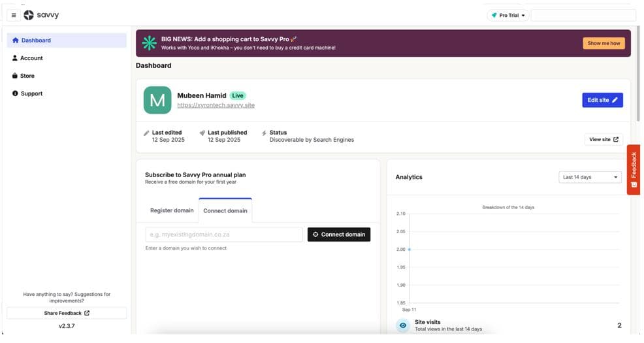Select the Connect domain tab
Image resolution: width=644 pixels, height=343 pixels.
click(225, 210)
